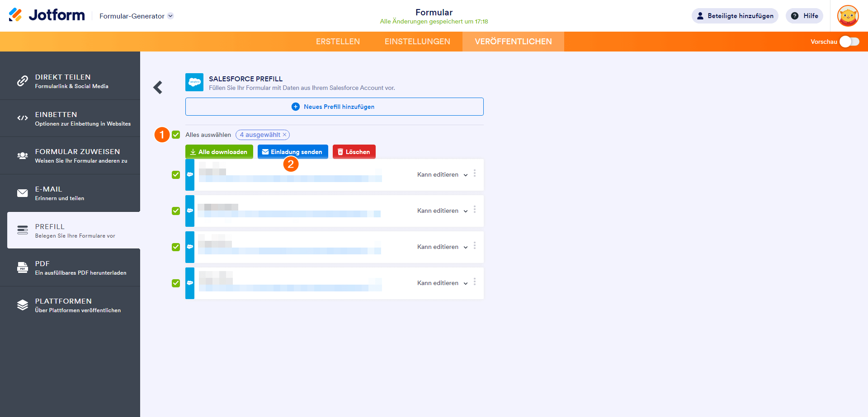Click 'Neues Prefill hinzufügen' button

[x=335, y=107]
